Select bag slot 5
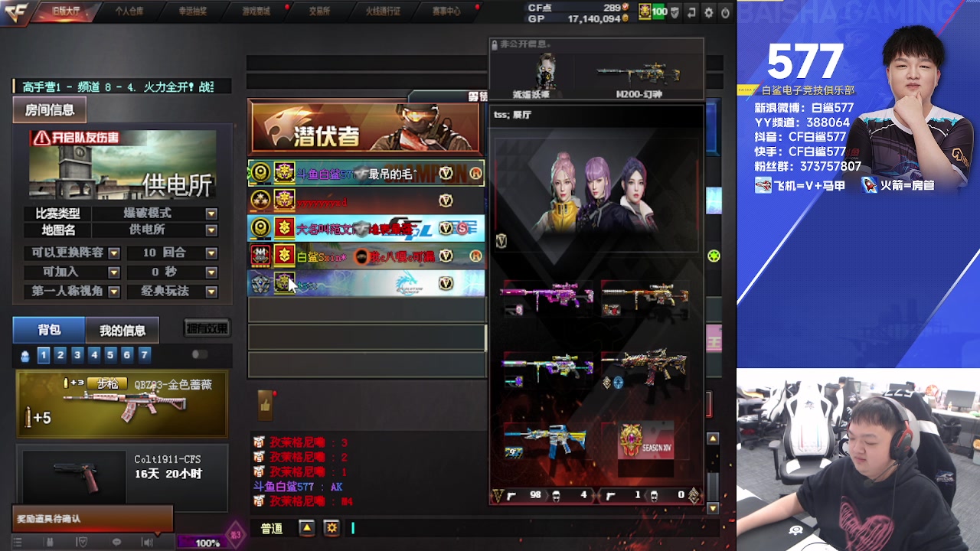 [x=110, y=354]
